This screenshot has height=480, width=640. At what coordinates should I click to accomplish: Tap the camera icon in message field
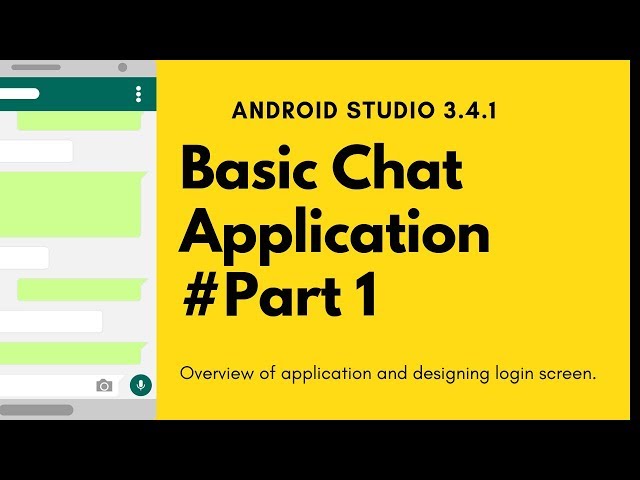coord(104,385)
